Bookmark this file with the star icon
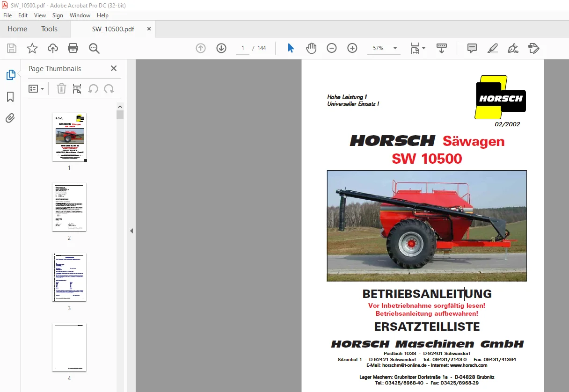This screenshot has width=569, height=392. (x=32, y=48)
